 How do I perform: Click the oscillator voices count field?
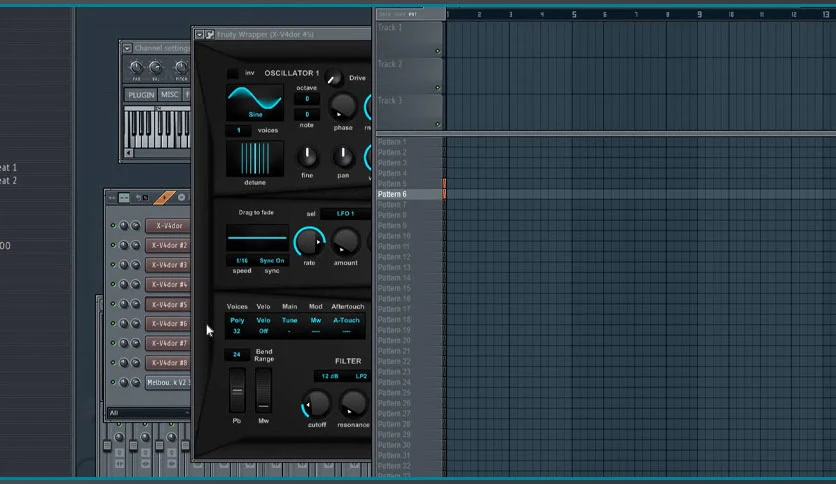238,130
